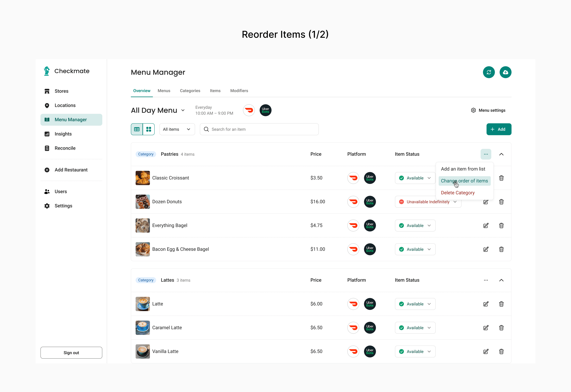
Task: Click the cloud upload publish icon
Action: [x=505, y=72]
